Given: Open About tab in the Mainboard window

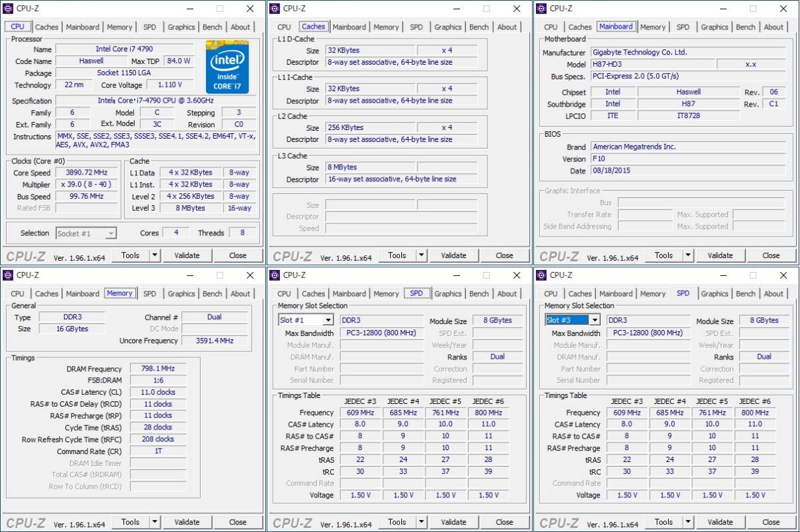Looking at the screenshot, I should point(774,27).
